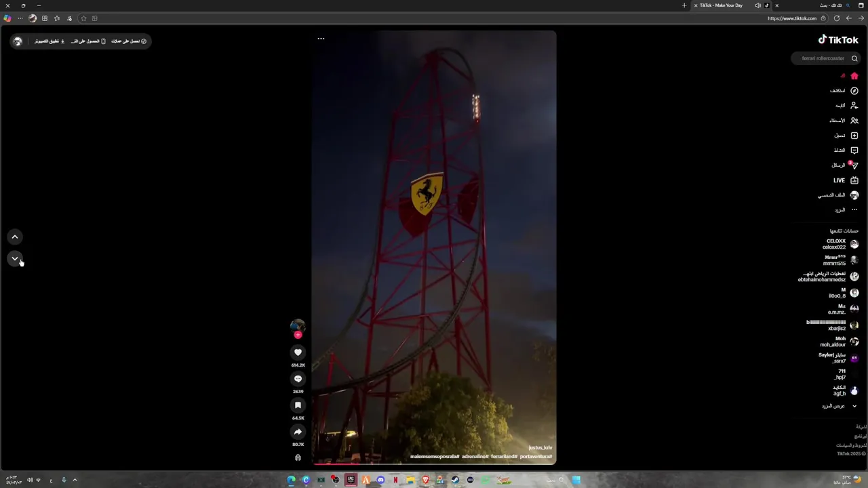Go to next video with down chevron

coord(15,258)
